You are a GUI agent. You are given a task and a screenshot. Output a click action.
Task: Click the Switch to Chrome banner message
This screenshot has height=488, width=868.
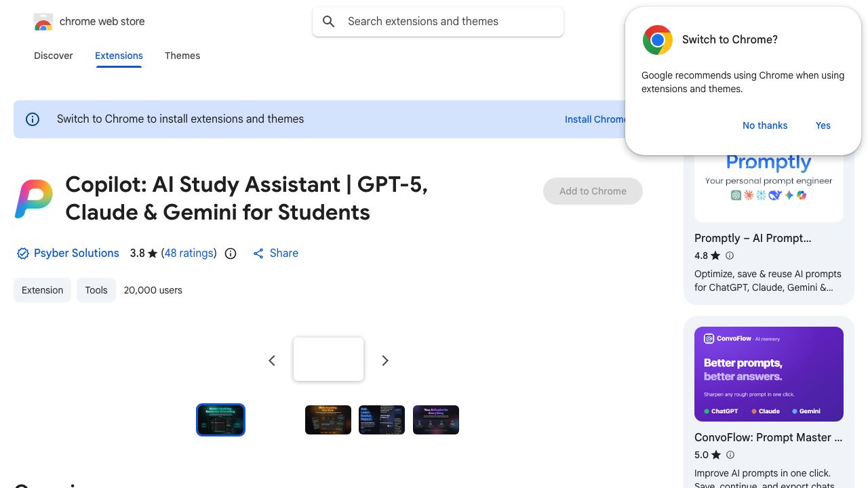pos(180,119)
